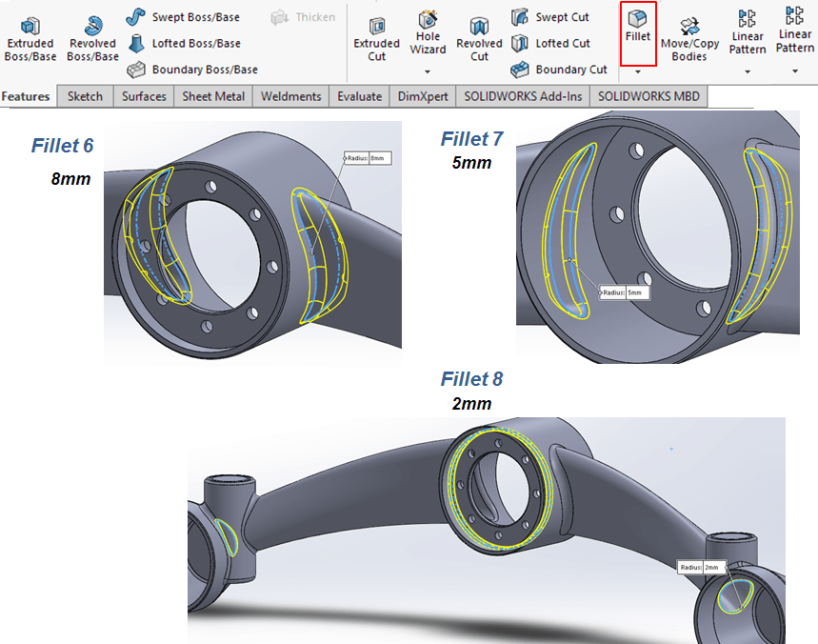
Task: Select the Revolved Cut tool
Action: [479, 38]
